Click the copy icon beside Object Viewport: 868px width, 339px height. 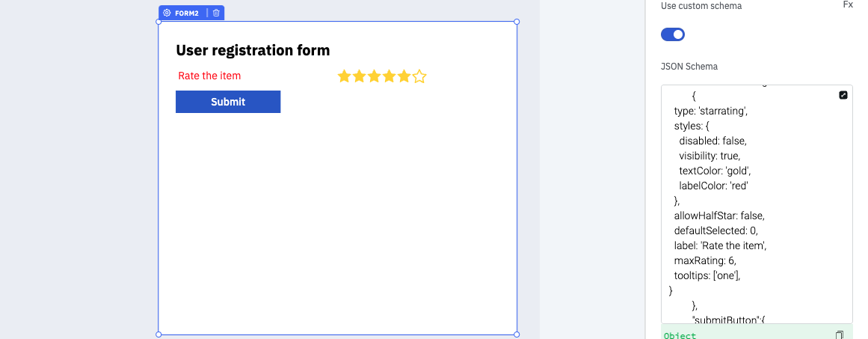point(840,335)
